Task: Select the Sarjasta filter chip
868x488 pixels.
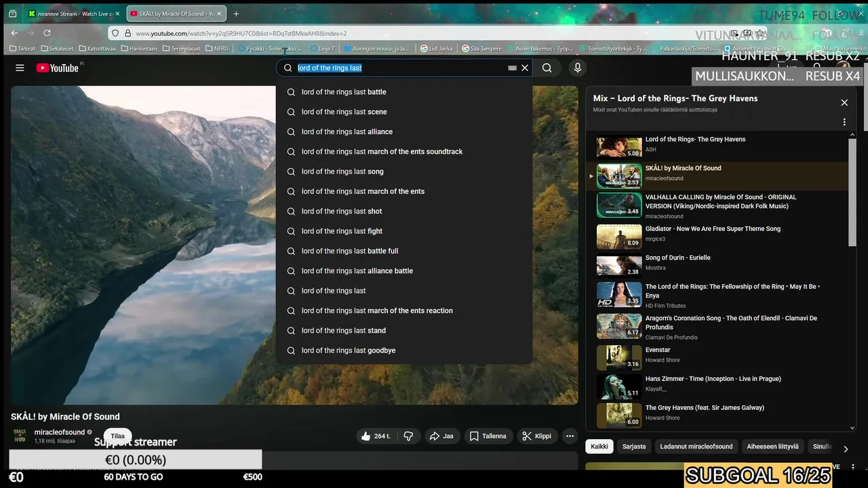Action: tap(634, 446)
